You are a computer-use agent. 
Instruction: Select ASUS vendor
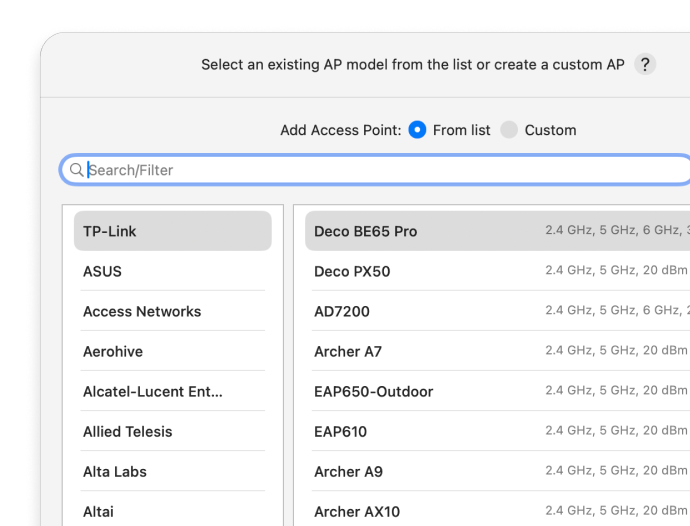(172, 271)
